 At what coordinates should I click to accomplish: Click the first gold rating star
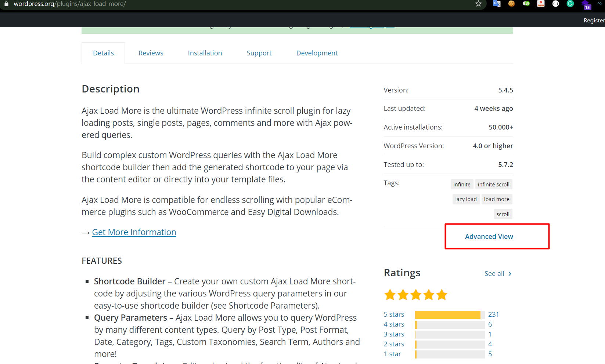390,295
